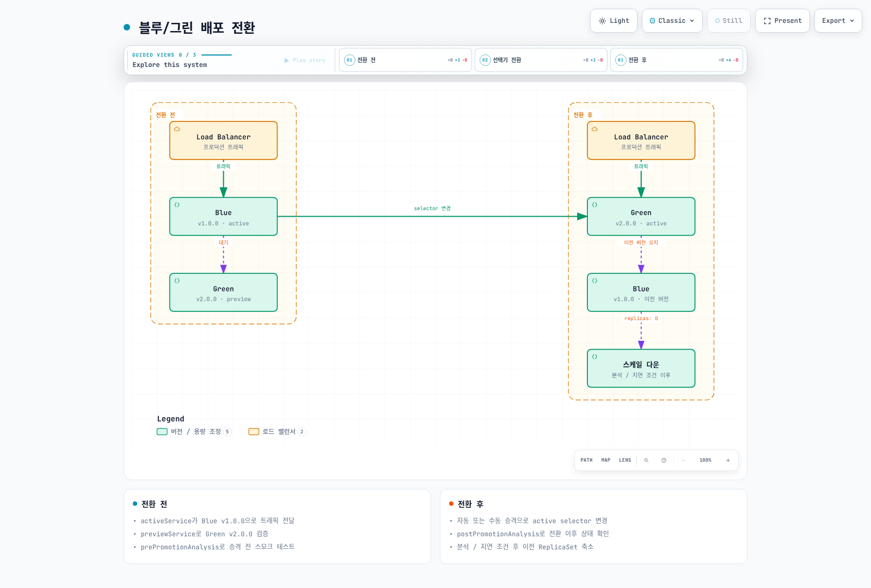Screen dimensions: 871x588
Task: Select guided view 01 전환 전
Action: click(x=406, y=60)
